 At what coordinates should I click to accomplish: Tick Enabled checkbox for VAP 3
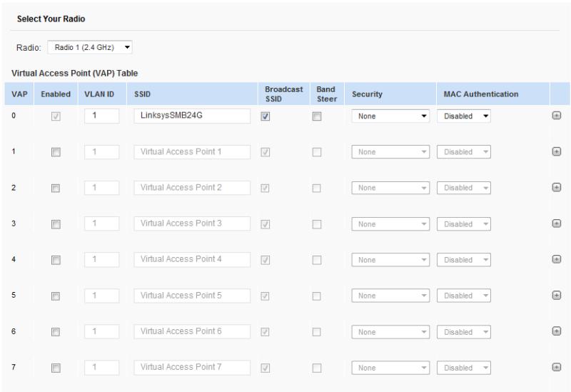coord(57,224)
